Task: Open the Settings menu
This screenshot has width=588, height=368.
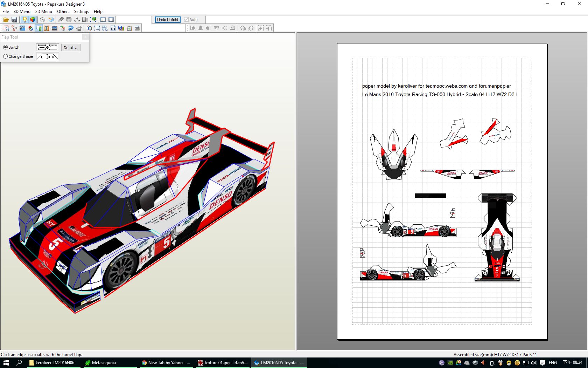Action: (81, 12)
